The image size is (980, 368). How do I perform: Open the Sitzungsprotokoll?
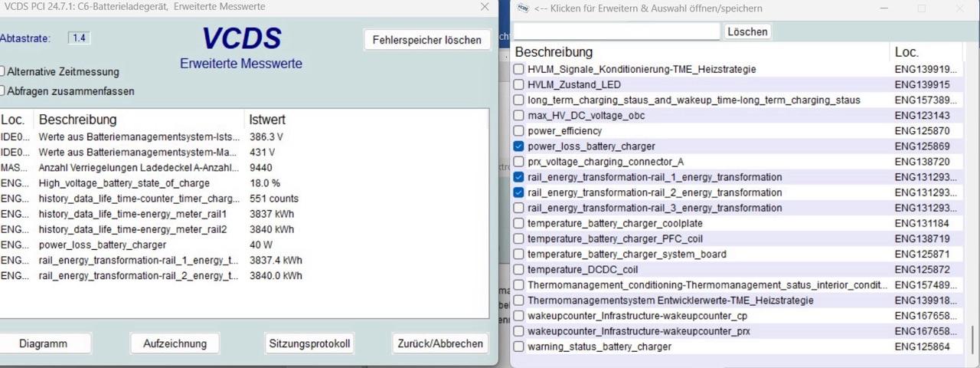[309, 343]
